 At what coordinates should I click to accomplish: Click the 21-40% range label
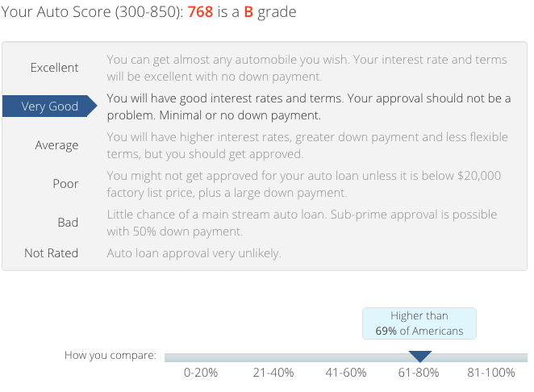[273, 373]
